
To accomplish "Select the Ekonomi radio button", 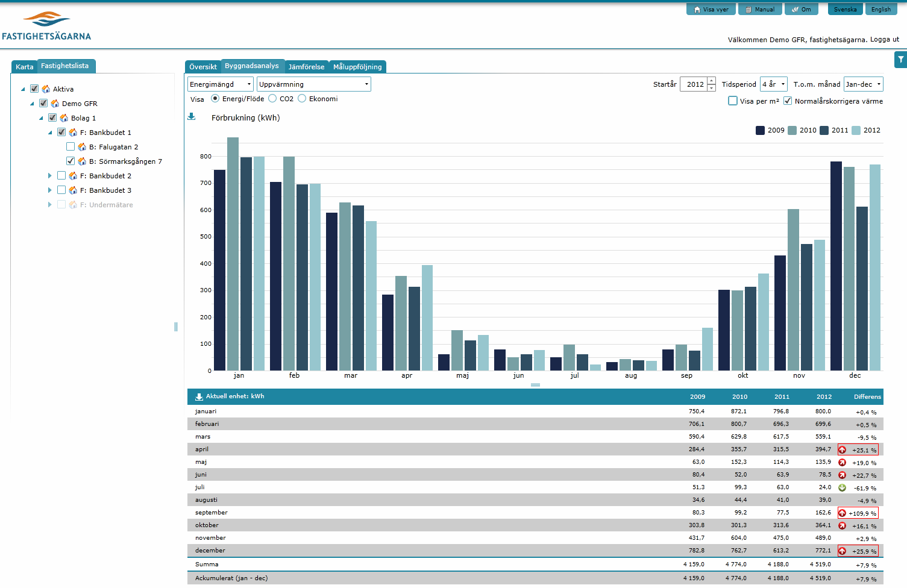I will 302,98.
